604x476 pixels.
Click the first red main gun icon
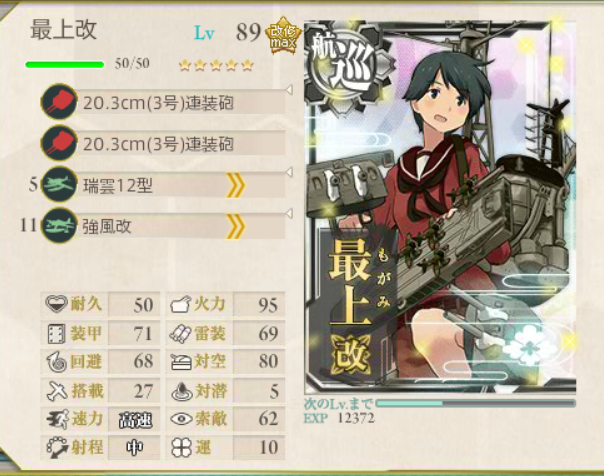[x=59, y=102]
